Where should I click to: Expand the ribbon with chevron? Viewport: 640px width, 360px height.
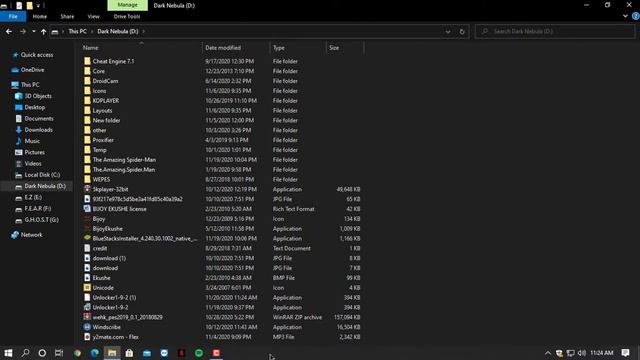coord(625,16)
